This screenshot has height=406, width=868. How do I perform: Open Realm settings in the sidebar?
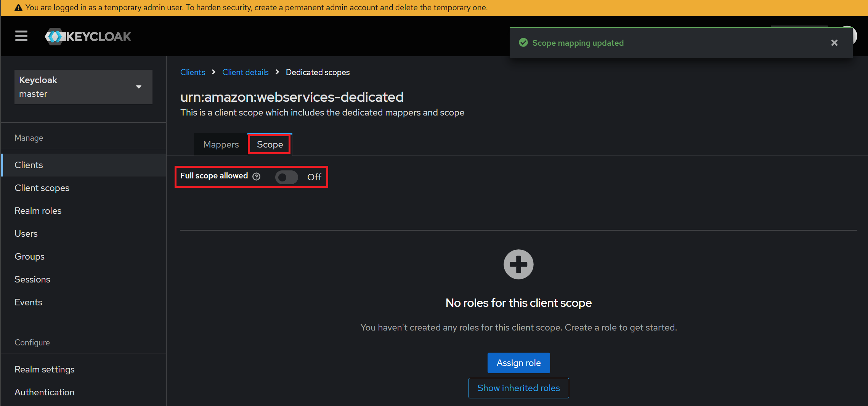(x=83, y=369)
